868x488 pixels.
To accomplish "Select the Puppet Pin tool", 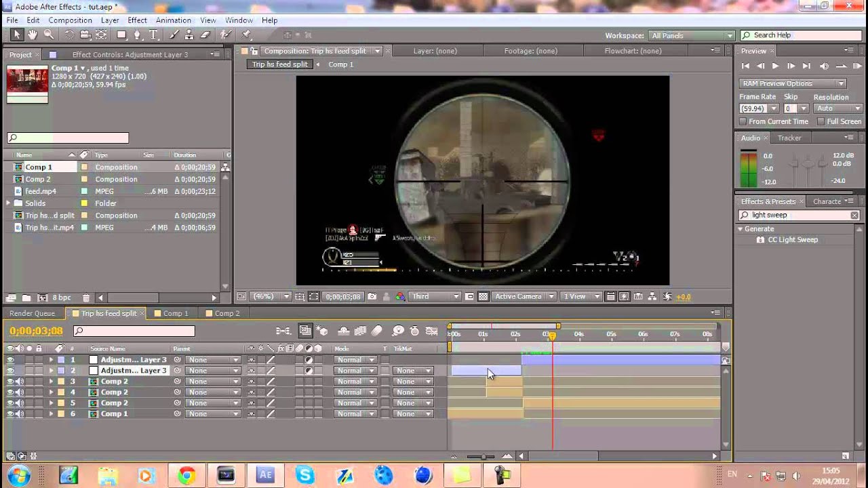I will pos(246,35).
